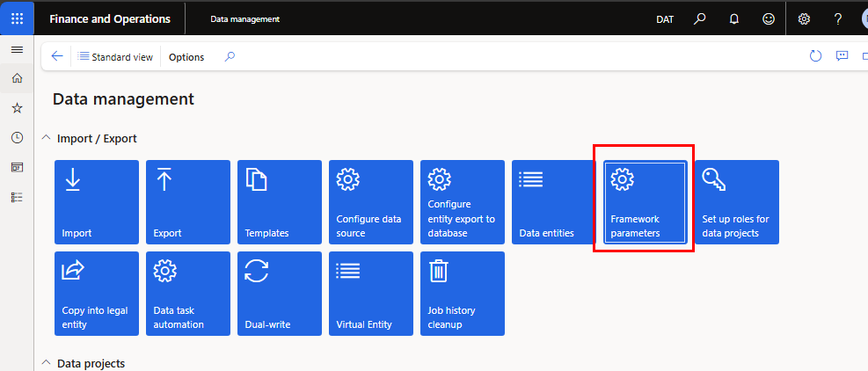Screen dimensions: 868x371
Task: Open Recent clock icon in sidebar
Action: pos(17,137)
